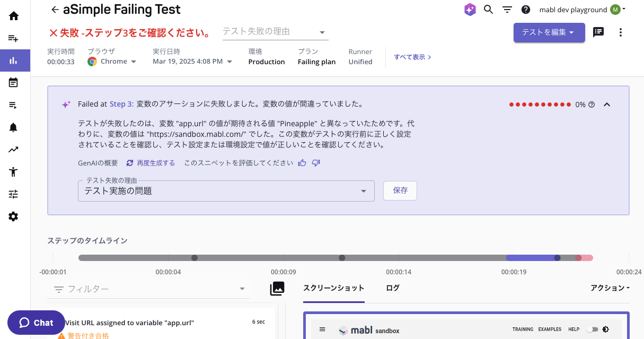Image resolution: width=644 pixels, height=339 pixels.
Task: Open search from the top bar
Action: point(488,9)
